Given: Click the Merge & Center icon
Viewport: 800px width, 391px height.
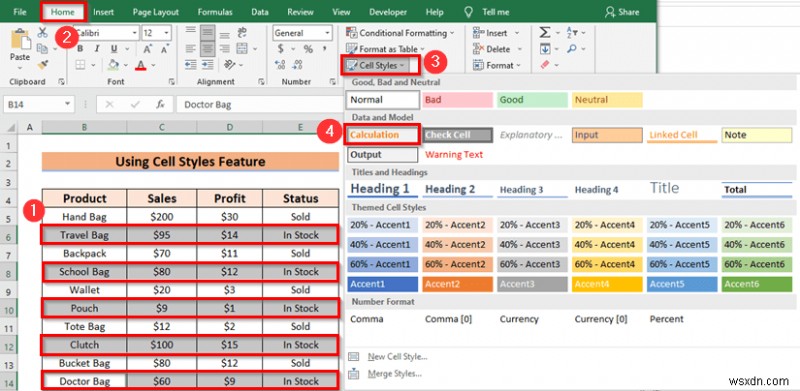Looking at the screenshot, I should click(242, 49).
